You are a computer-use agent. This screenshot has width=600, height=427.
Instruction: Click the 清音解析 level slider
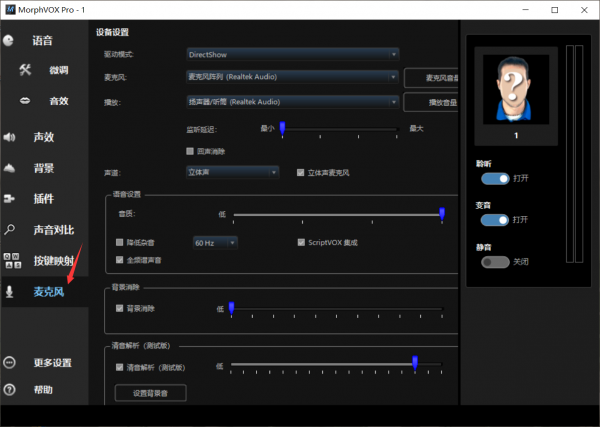click(336, 365)
